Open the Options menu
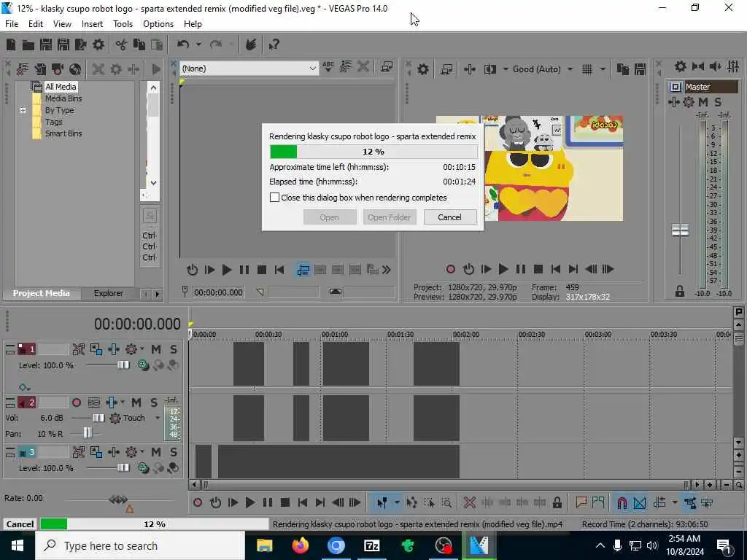 [158, 24]
